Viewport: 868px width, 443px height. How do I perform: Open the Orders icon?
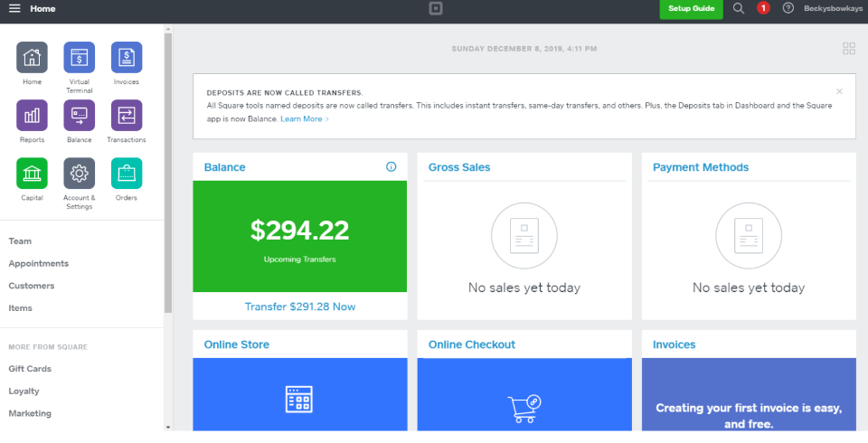[x=127, y=174]
